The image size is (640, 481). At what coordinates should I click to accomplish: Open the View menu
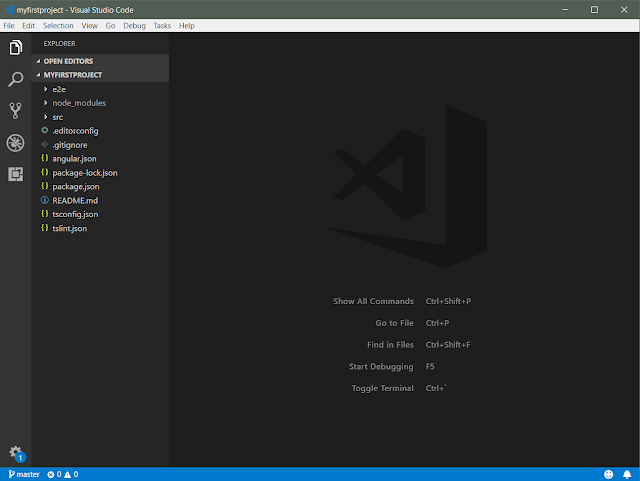[89, 26]
